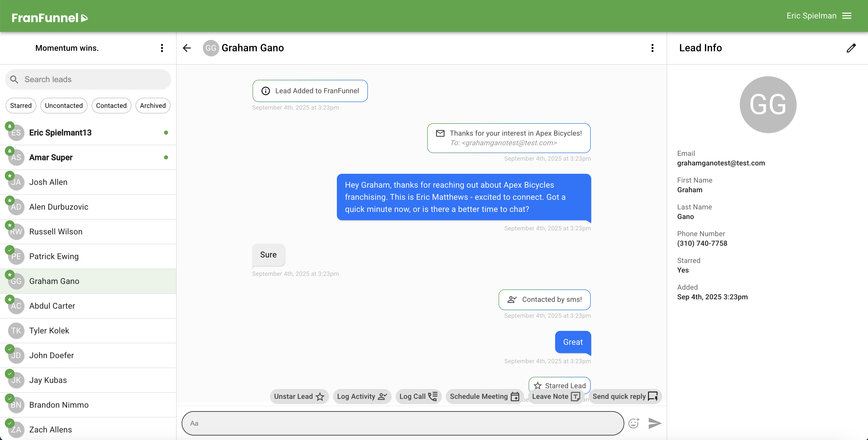Click the Send quick reply button
868x440 pixels.
tap(626, 397)
